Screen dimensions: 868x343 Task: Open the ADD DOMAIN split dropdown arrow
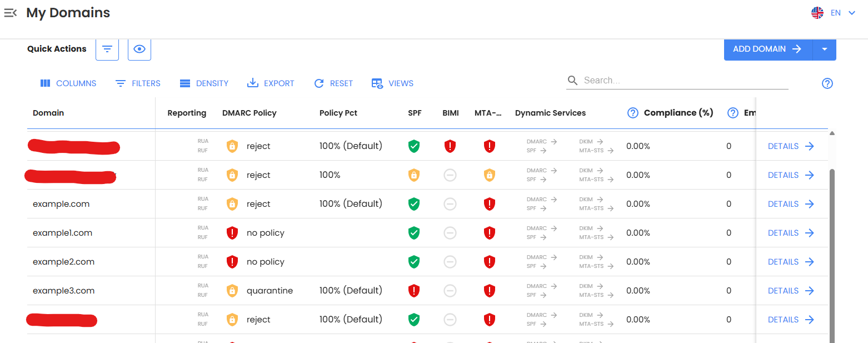click(x=825, y=49)
